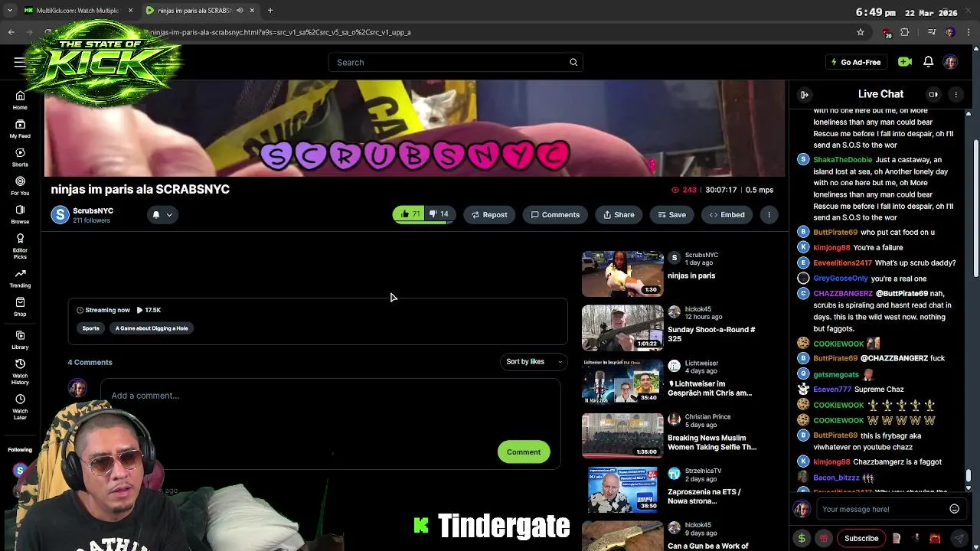Open the notifications bell in header
Image resolution: width=980 pixels, height=551 pixels.
928,62
